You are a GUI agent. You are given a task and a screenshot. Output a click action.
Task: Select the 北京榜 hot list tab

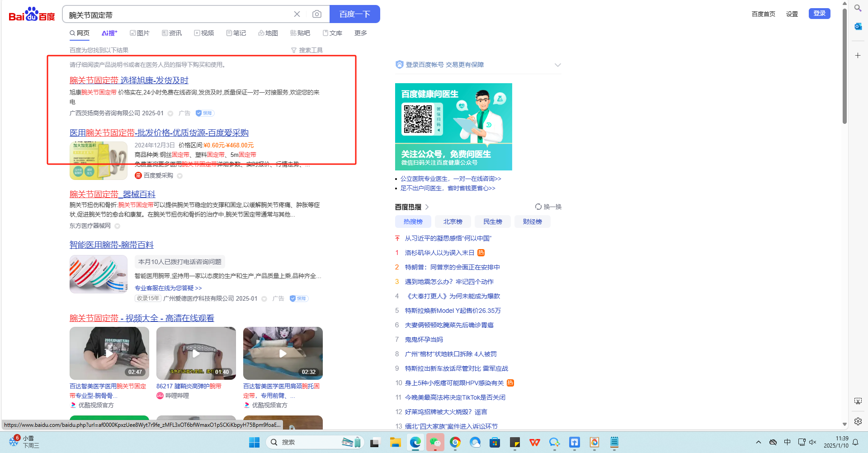click(453, 222)
